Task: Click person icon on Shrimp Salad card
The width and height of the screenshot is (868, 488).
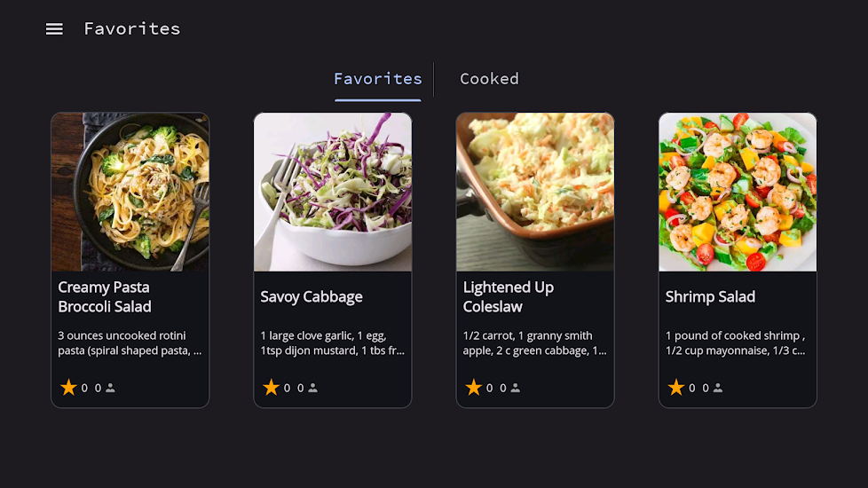Action: click(717, 388)
